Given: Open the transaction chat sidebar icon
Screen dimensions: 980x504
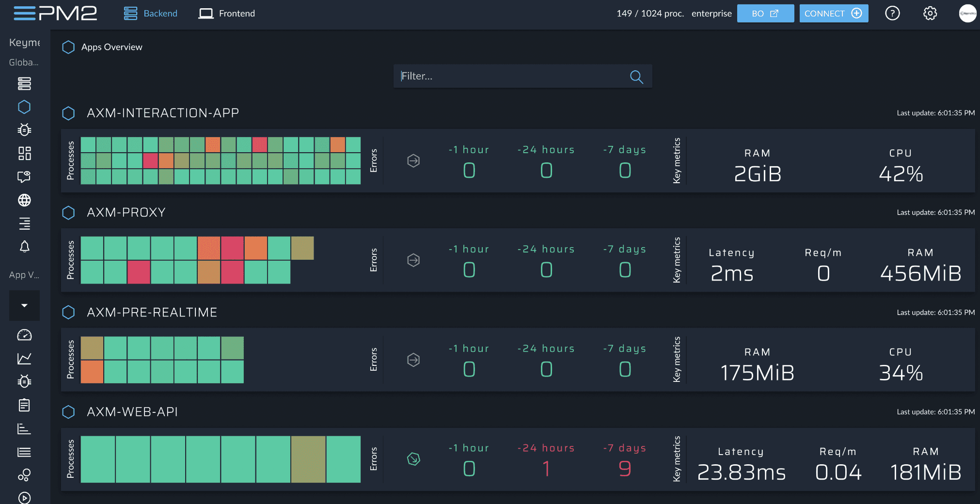Looking at the screenshot, I should click(x=24, y=176).
